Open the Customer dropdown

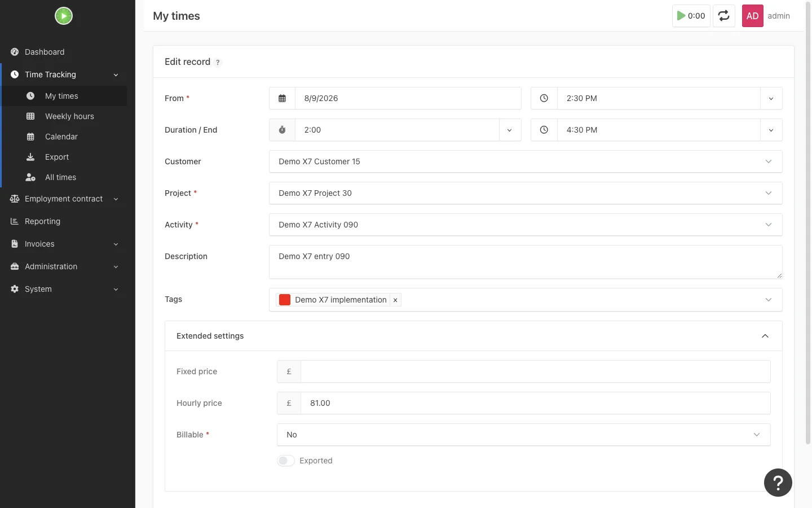(x=526, y=161)
